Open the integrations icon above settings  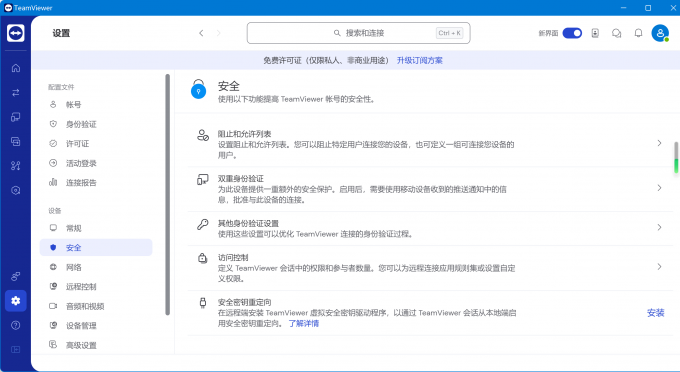[16, 276]
